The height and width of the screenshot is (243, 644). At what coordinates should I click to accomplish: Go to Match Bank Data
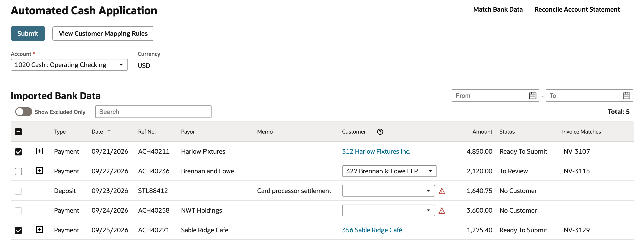coord(498,9)
